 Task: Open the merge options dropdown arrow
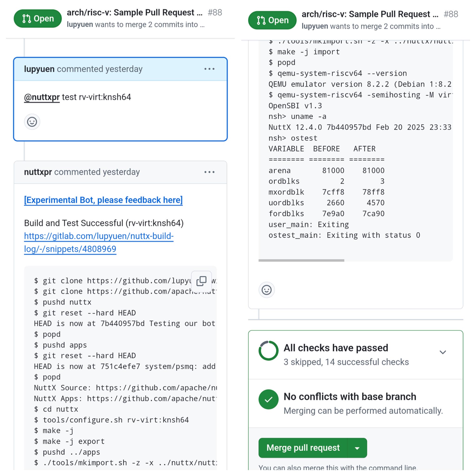(358, 448)
